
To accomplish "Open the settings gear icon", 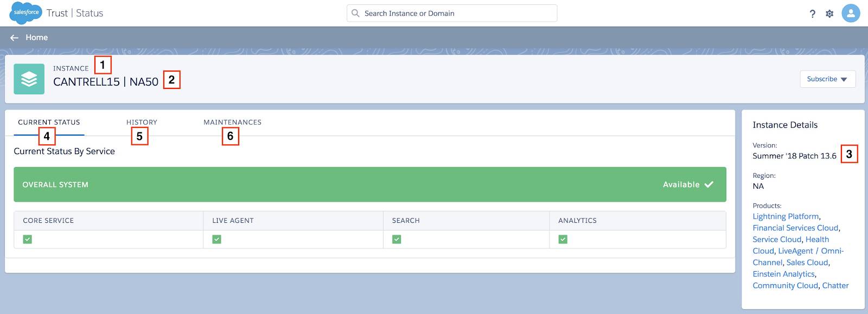I will tap(829, 14).
